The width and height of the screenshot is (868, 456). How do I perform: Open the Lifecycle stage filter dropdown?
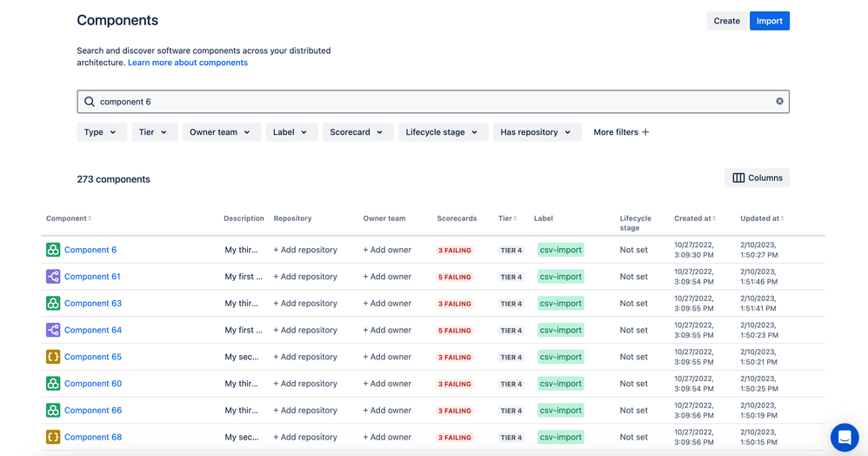point(444,132)
